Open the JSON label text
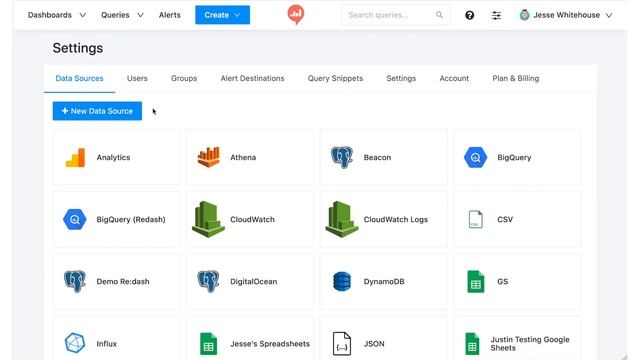 374,344
